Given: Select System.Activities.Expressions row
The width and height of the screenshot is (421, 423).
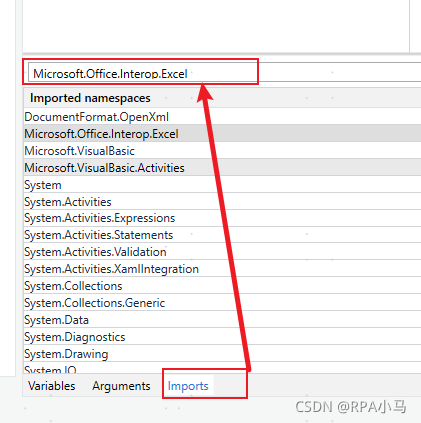Looking at the screenshot, I should 222,218.
